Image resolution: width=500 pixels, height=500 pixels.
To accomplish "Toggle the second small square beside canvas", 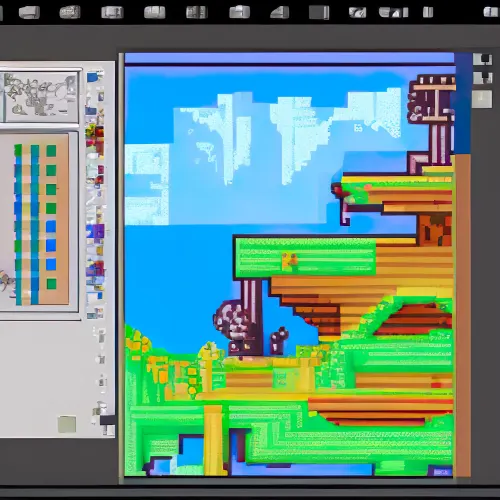I will (x=482, y=78).
